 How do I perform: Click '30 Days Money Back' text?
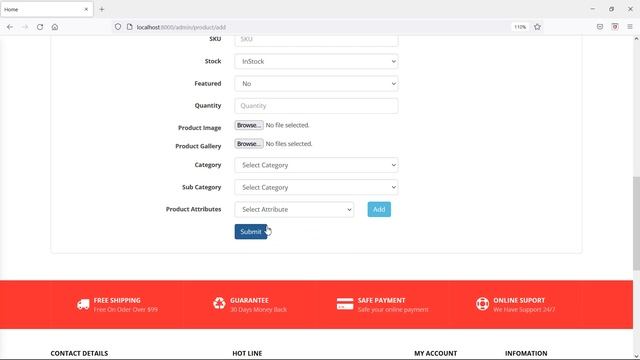[258, 310]
